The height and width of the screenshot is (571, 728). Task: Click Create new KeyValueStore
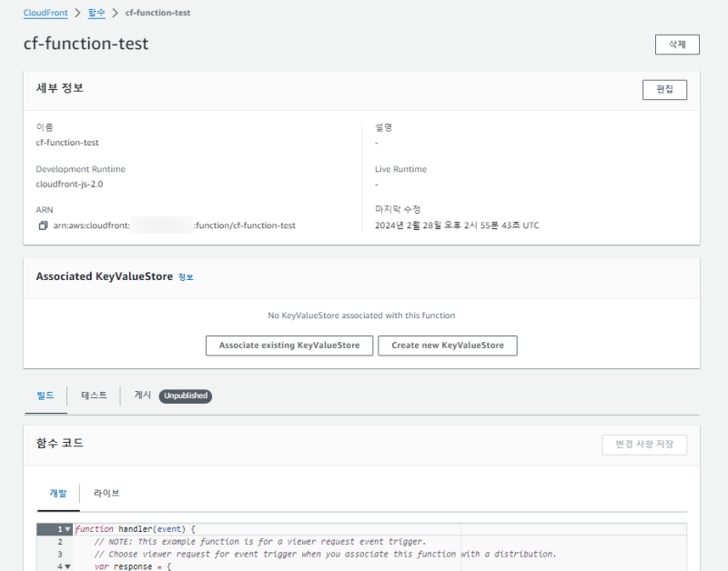click(x=447, y=346)
